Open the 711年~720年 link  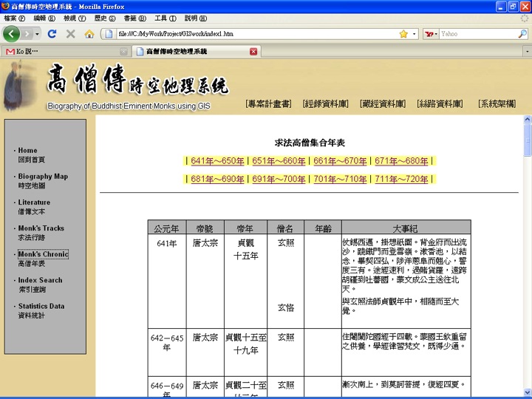tap(401, 179)
